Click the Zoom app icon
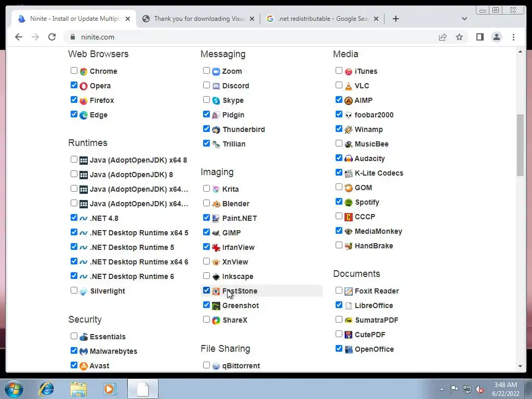This screenshot has width=532, height=399. pos(216,72)
